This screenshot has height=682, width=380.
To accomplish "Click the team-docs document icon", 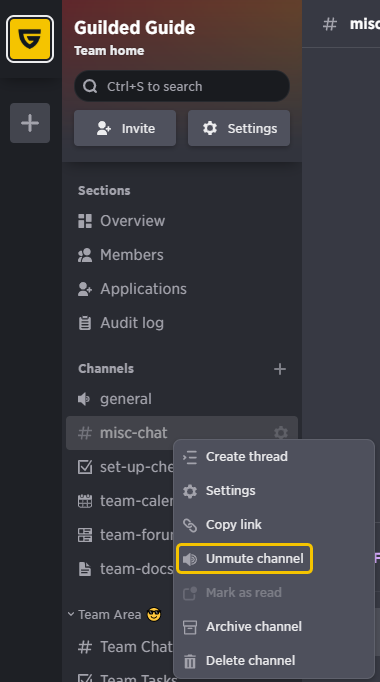I will (85, 569).
